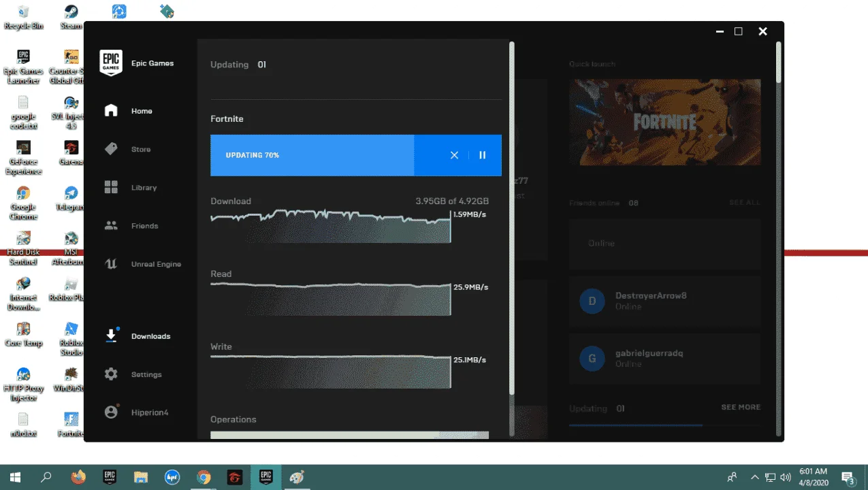Click the Internet Download Manager desktop icon
This screenshot has height=490, width=868.
[23, 293]
